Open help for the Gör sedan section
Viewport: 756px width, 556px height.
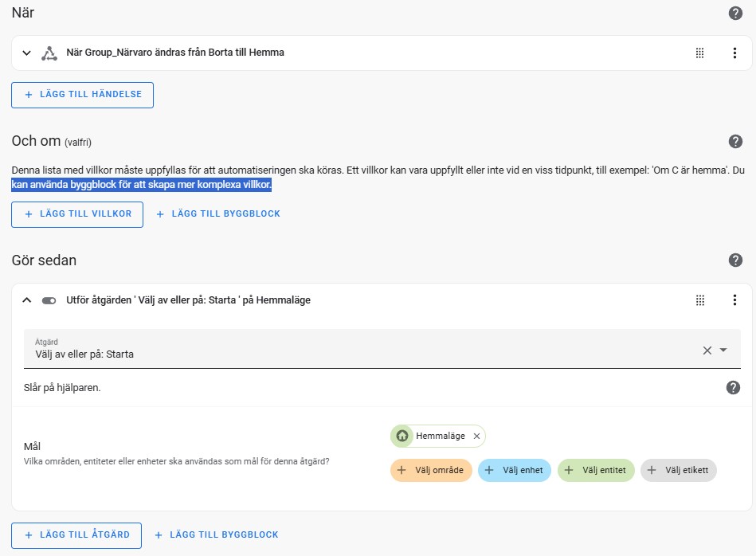[734, 260]
